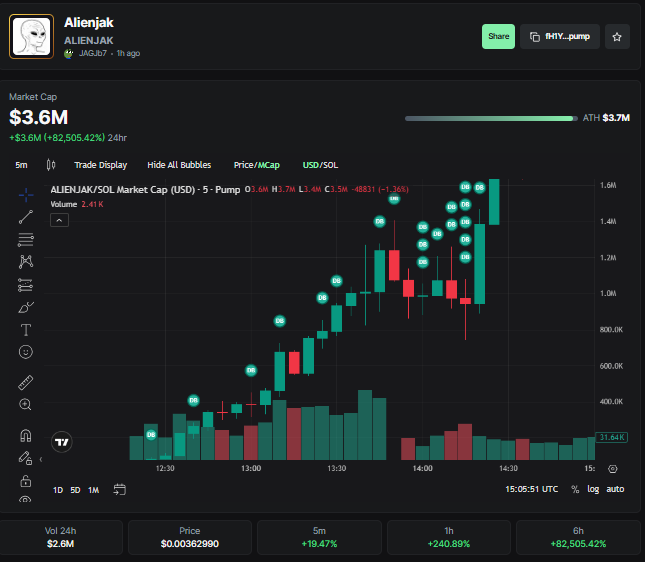Screen dimensions: 645x562
Task: Set chart range to 5D
Action: [75, 490]
